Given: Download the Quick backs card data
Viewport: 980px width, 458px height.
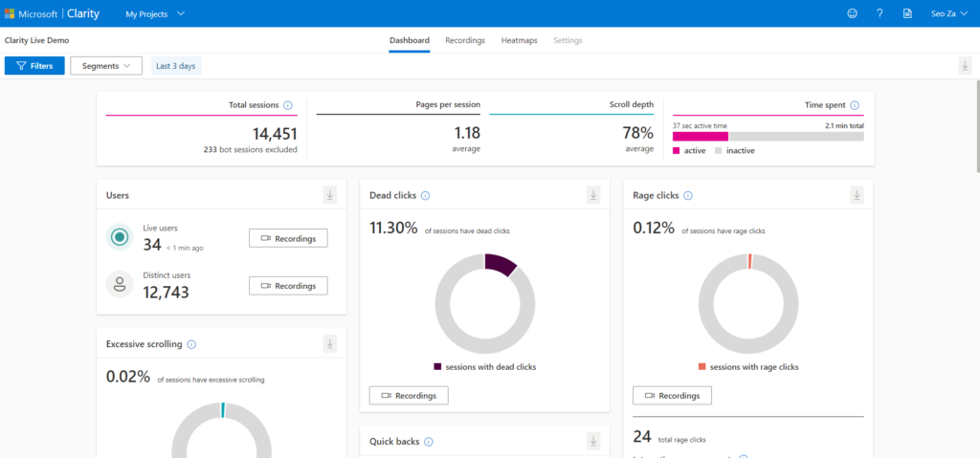Looking at the screenshot, I should pos(593,441).
